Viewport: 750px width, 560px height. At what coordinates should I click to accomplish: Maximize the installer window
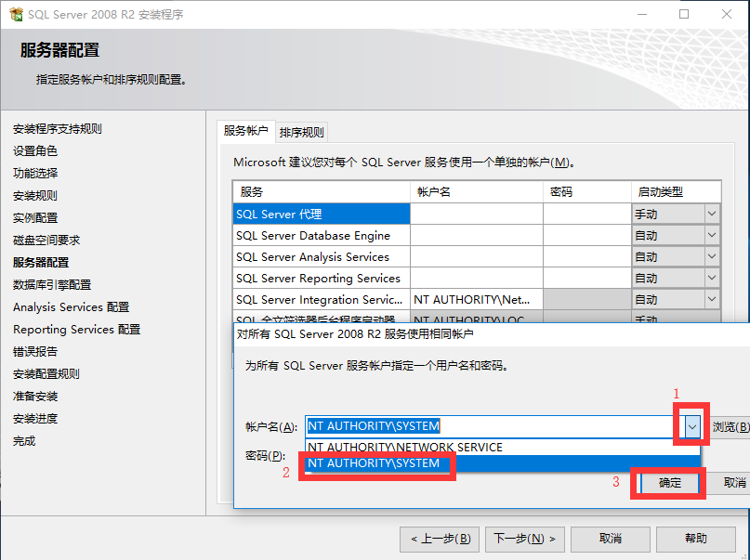tap(684, 14)
